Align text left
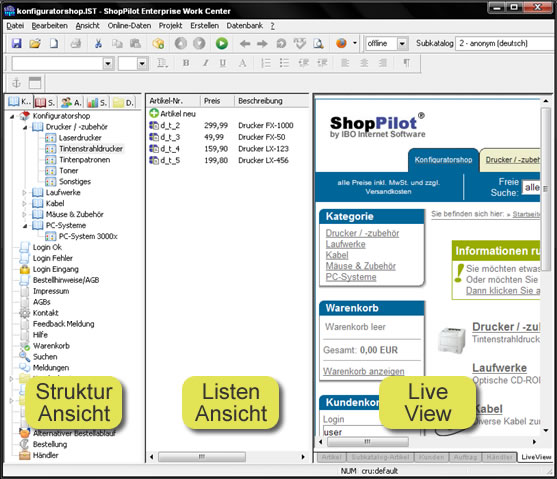This screenshot has width=557, height=479. [x=345, y=63]
